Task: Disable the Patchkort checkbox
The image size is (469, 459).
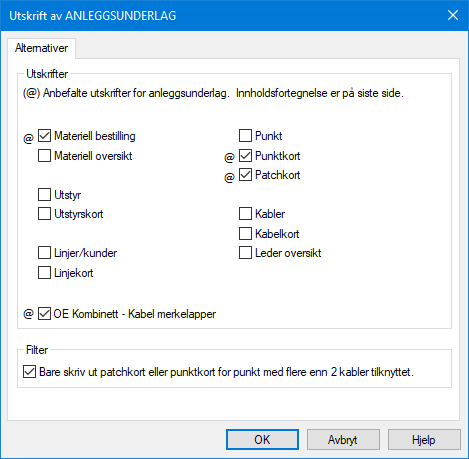Action: (245, 175)
